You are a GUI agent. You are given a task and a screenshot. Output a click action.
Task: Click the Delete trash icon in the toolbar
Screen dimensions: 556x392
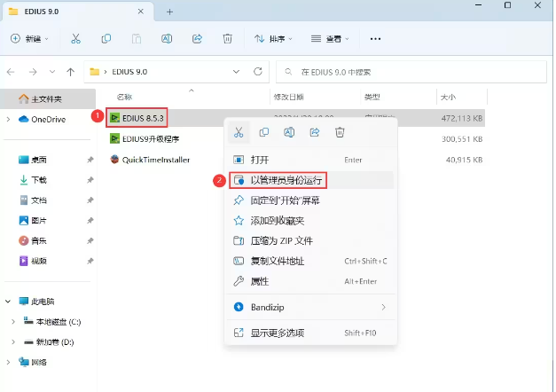point(227,39)
